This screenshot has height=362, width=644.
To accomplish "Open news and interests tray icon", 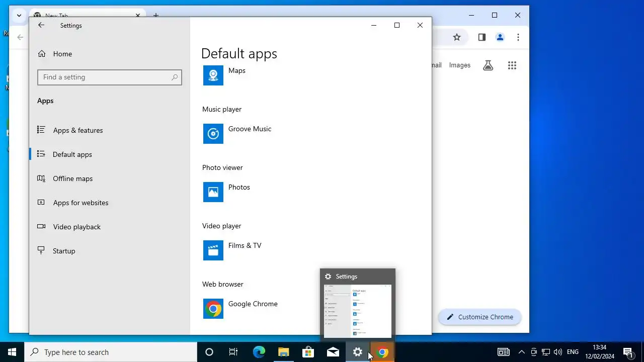I will click(504, 352).
